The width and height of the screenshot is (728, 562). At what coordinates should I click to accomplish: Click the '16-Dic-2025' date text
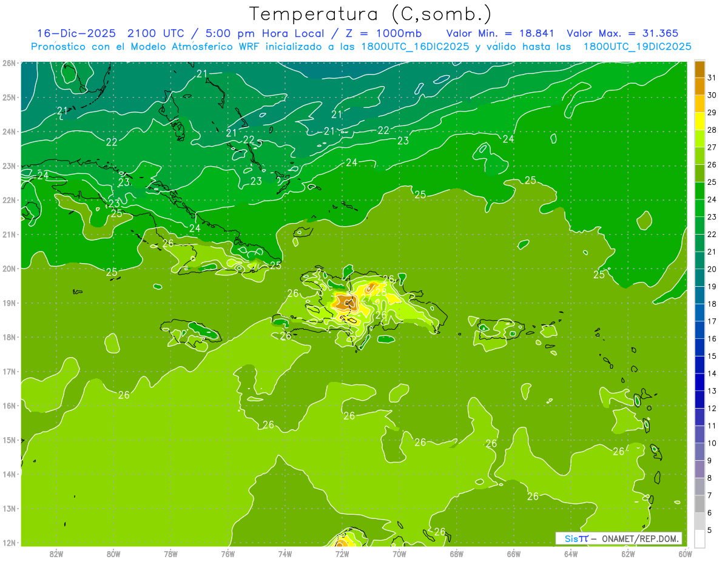[77, 33]
